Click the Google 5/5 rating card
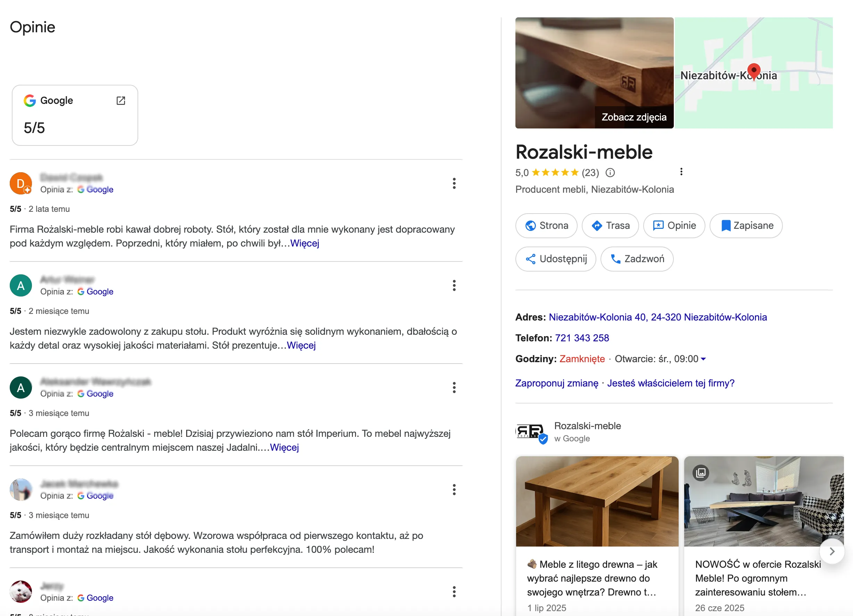Viewport: 853px width, 616px height. click(75, 115)
